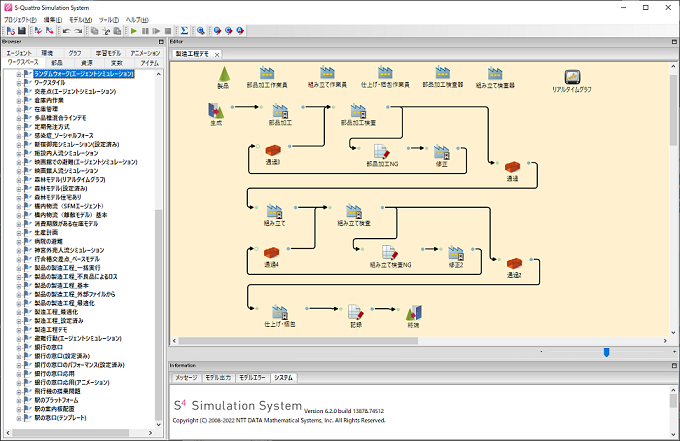Click the Stop simulation square button

point(167,31)
